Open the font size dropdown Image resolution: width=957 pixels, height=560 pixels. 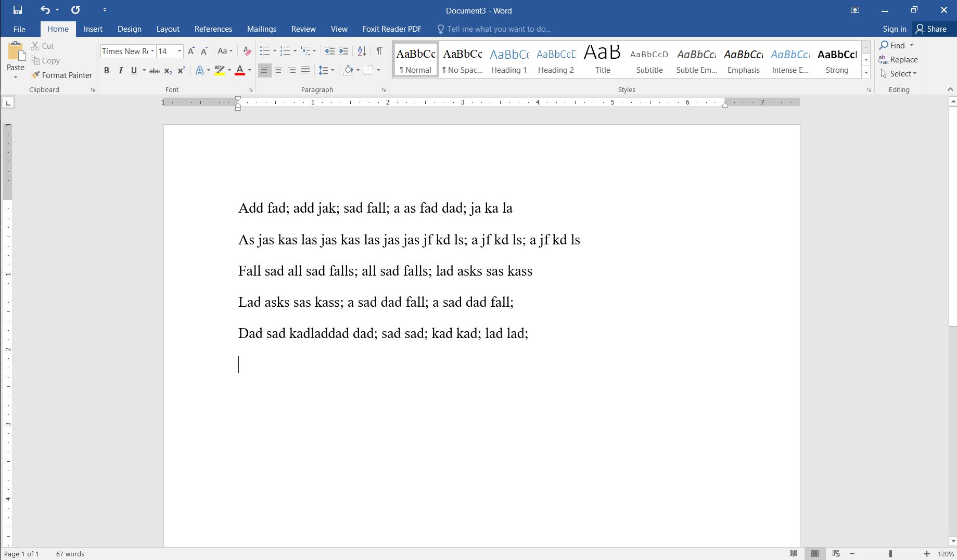(180, 51)
